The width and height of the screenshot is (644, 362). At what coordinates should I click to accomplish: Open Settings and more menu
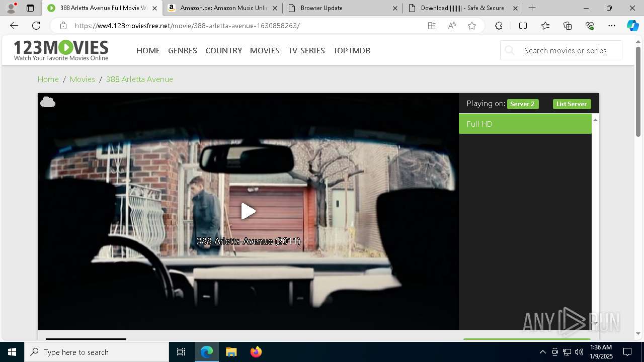click(x=612, y=26)
